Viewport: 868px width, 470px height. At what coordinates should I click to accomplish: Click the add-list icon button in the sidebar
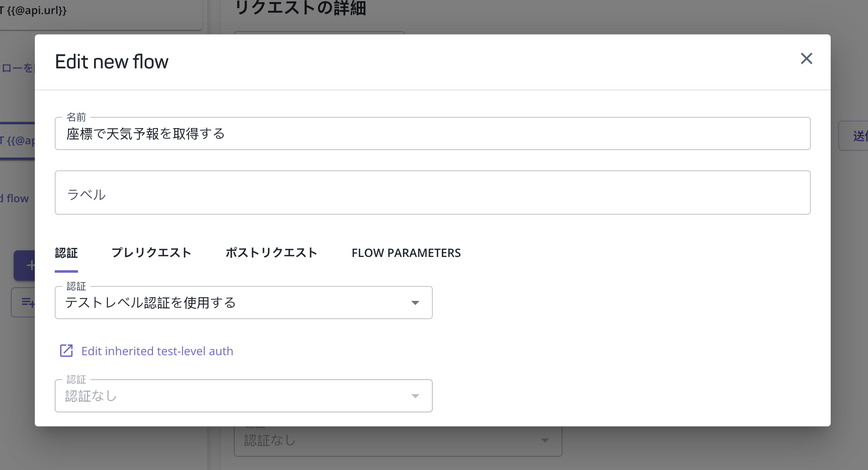(24, 302)
